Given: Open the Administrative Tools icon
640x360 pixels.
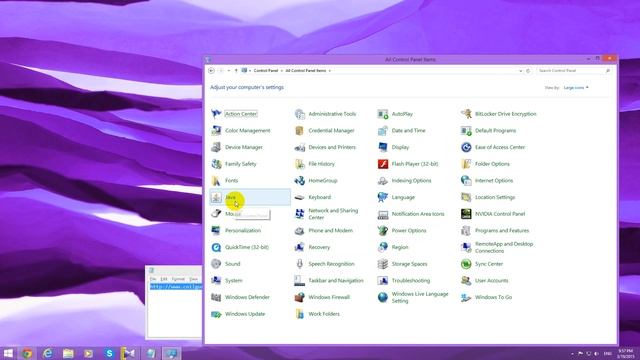Looking at the screenshot, I should (x=300, y=114).
